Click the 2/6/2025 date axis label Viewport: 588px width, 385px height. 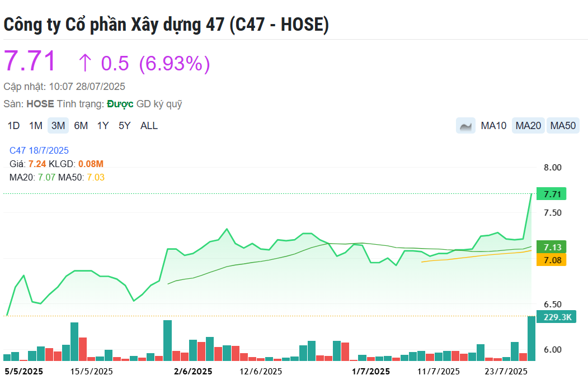(x=193, y=372)
